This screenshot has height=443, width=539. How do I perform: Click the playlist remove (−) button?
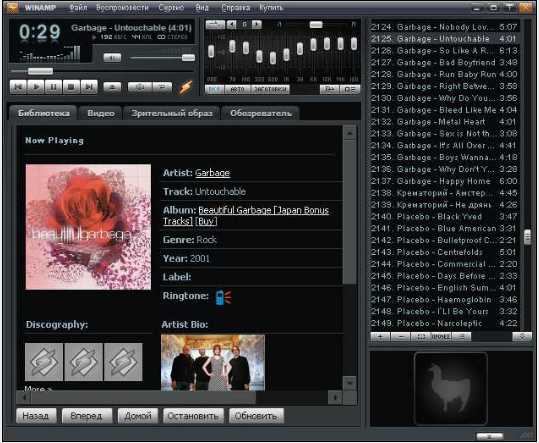click(x=401, y=337)
